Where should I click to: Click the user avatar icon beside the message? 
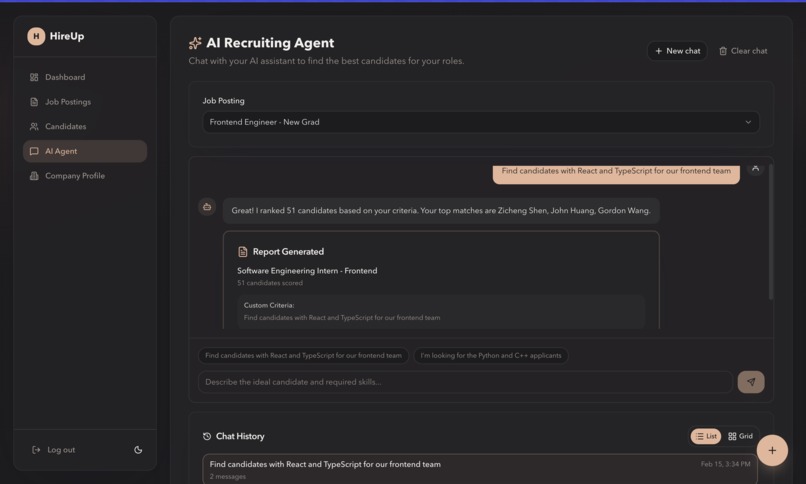pos(755,169)
